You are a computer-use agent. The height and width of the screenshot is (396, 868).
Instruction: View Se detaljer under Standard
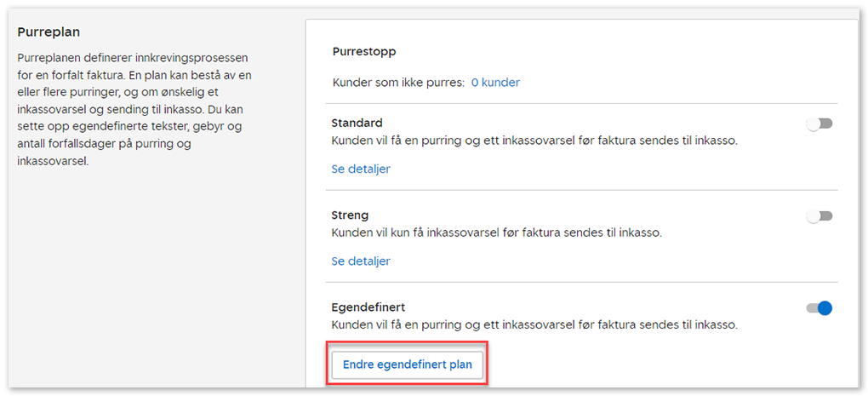click(361, 169)
